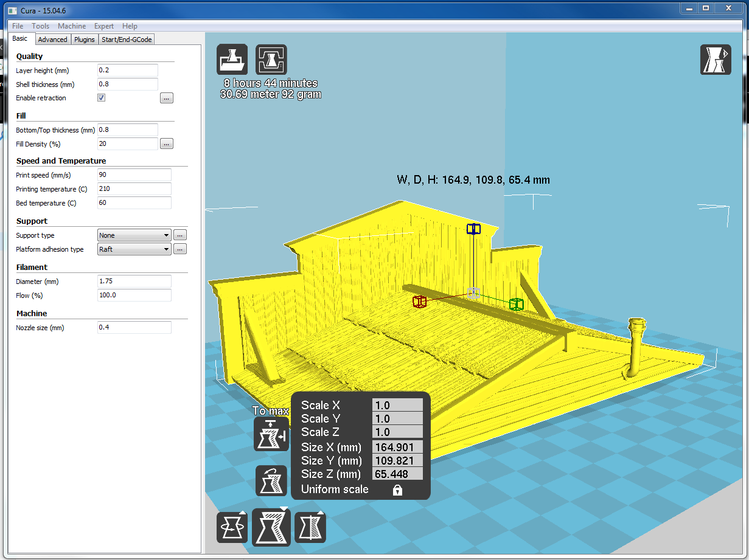The height and width of the screenshot is (560, 749).
Task: Open retraction settings ellipsis button
Action: tap(167, 98)
